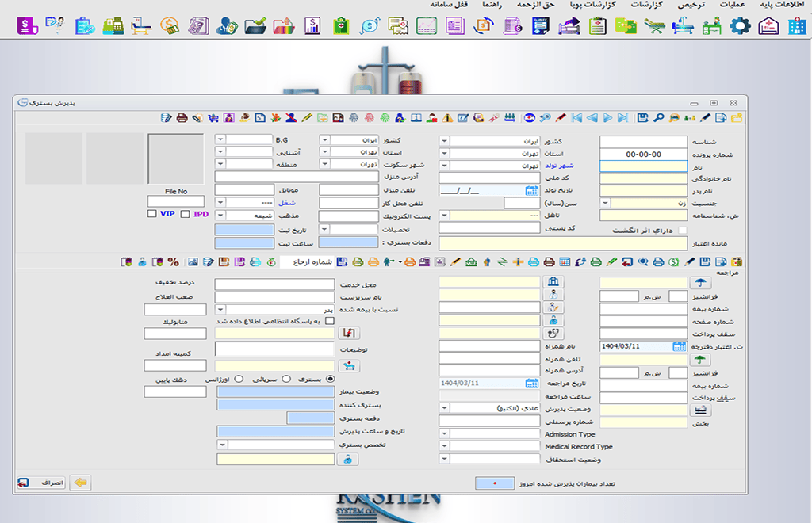Image resolution: width=812 pixels, height=523 pixels.
Task: Click the green dollar circle icon in the admission window
Action: [674, 261]
